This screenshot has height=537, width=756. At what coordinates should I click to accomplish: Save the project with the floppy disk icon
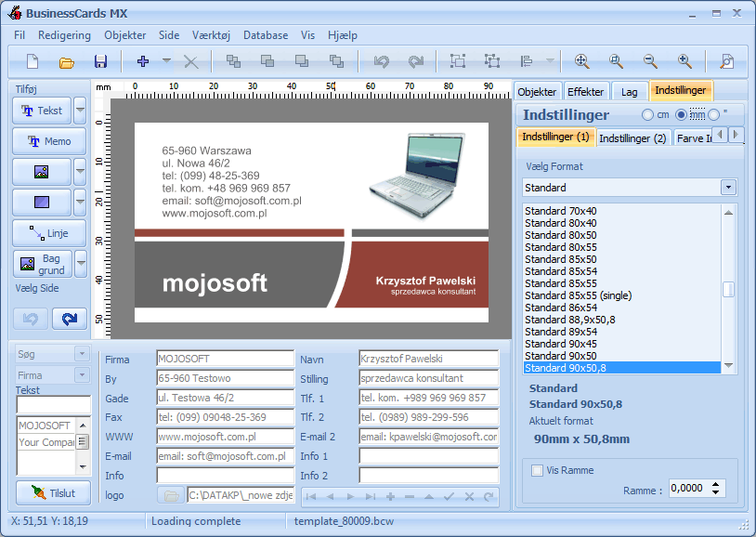(100, 61)
